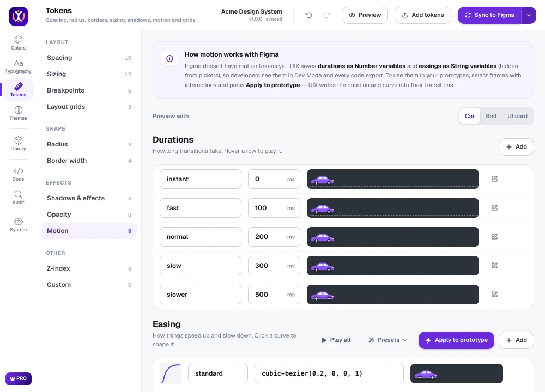Open the Audit section

pyautogui.click(x=18, y=198)
